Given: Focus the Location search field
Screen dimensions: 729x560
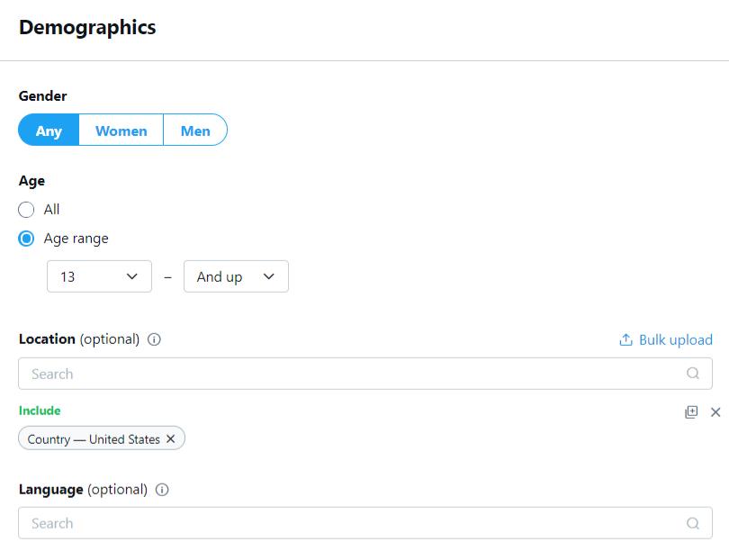Looking at the screenshot, I should click(351, 374).
